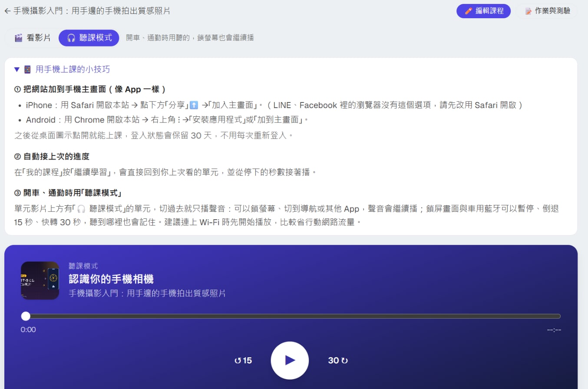This screenshot has width=588, height=389.
Task: Collapse the 用手機上課的小技巧 section
Action: click(62, 69)
